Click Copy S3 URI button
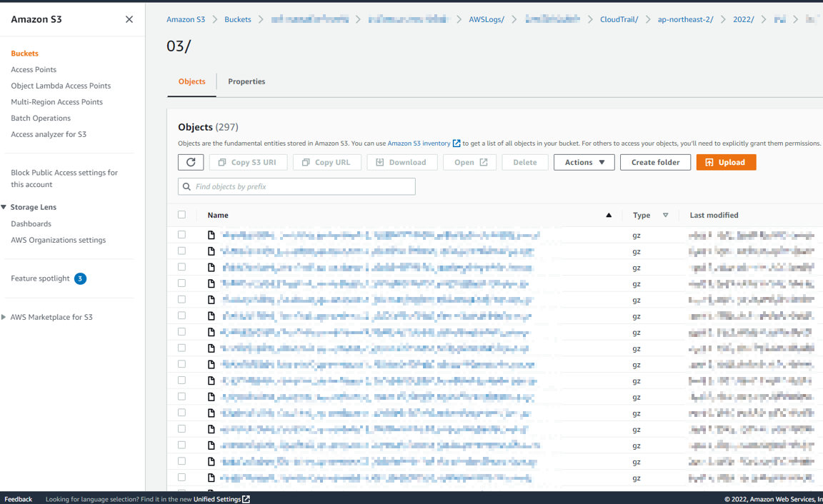Screen dimensions: 823x504 click(x=248, y=162)
